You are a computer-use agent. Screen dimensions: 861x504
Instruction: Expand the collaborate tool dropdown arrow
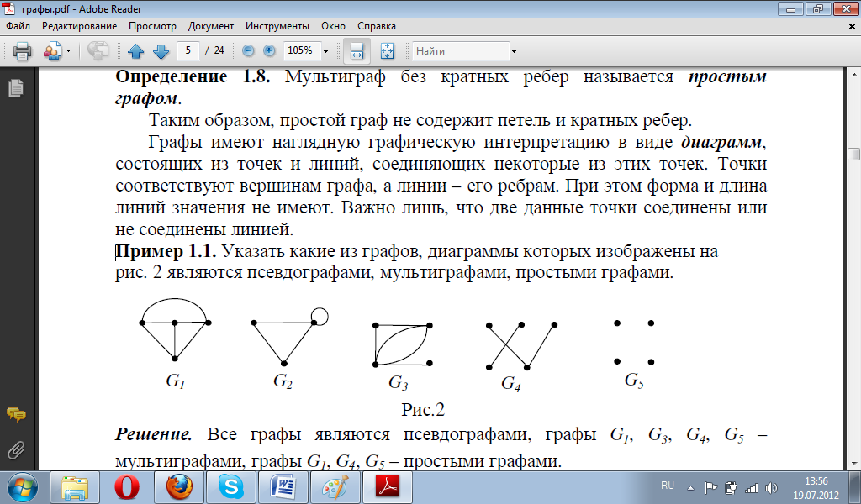coord(69,51)
